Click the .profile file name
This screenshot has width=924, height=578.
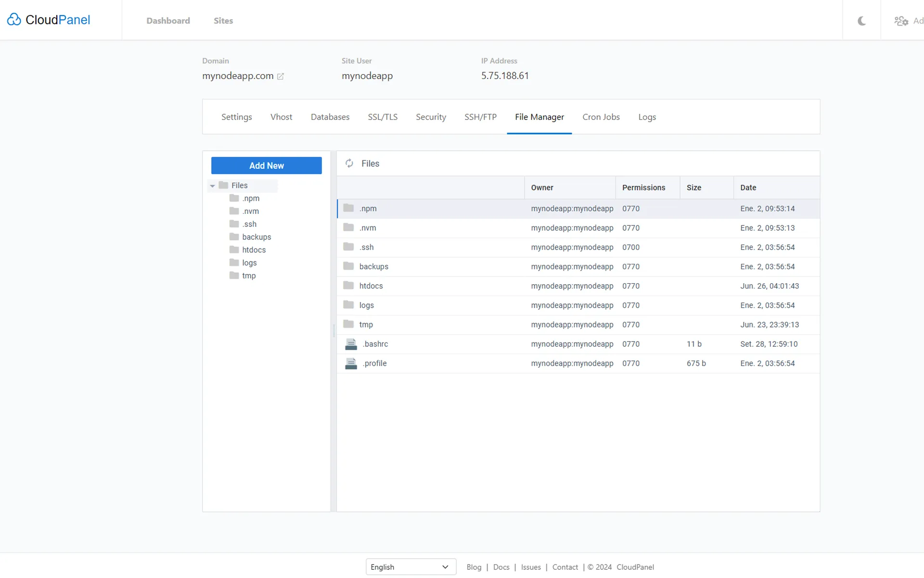tap(374, 363)
